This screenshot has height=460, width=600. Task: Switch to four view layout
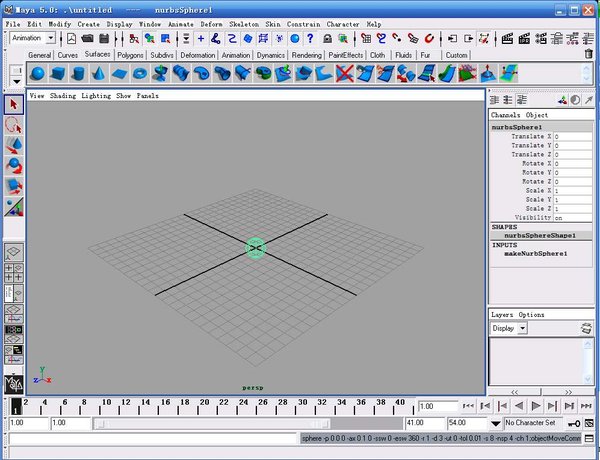coord(14,273)
